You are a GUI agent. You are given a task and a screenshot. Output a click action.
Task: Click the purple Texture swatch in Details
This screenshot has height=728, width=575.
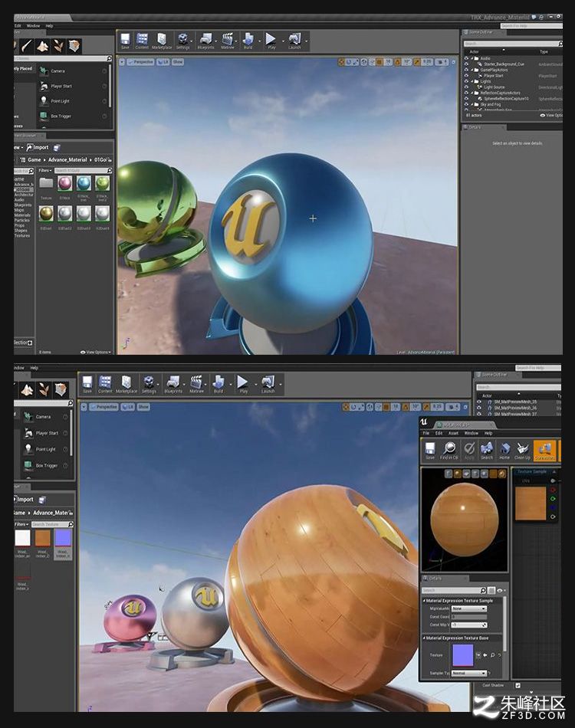coord(462,654)
